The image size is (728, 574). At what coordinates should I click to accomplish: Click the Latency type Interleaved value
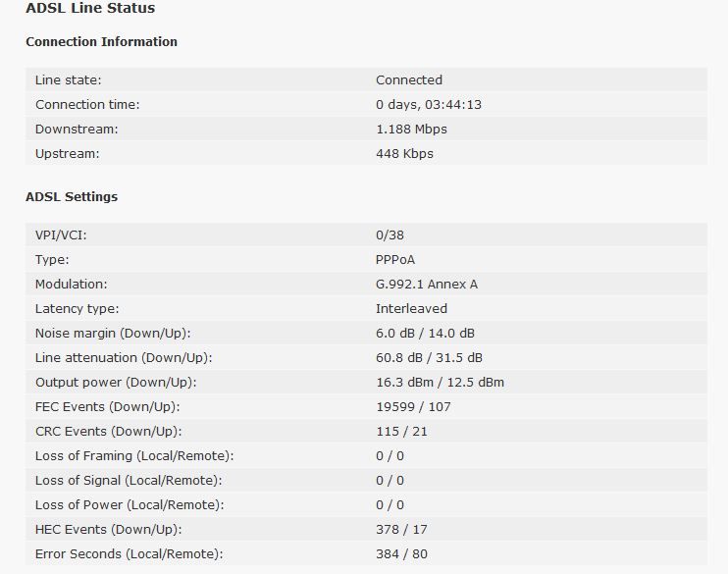coord(411,309)
